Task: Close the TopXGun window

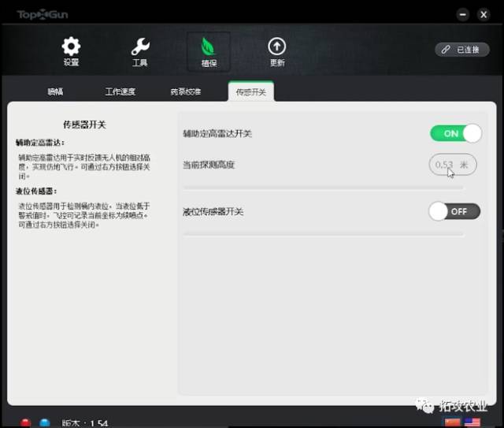Action: click(x=483, y=14)
